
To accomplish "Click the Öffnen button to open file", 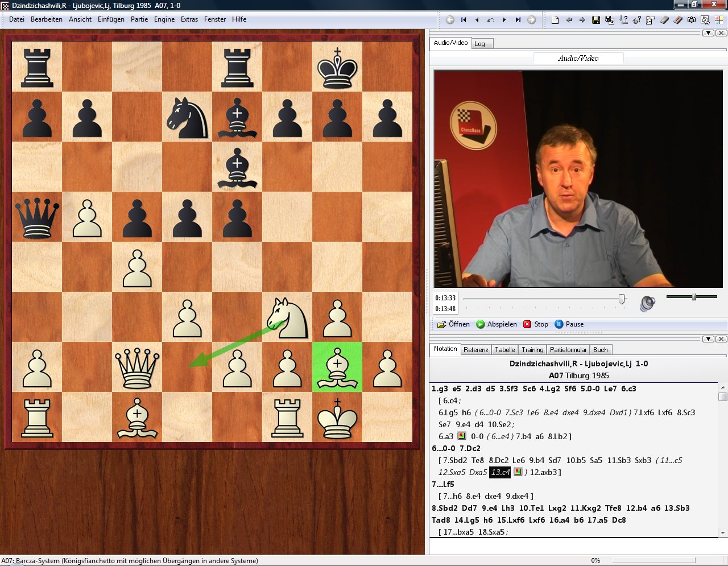I will 454,324.
